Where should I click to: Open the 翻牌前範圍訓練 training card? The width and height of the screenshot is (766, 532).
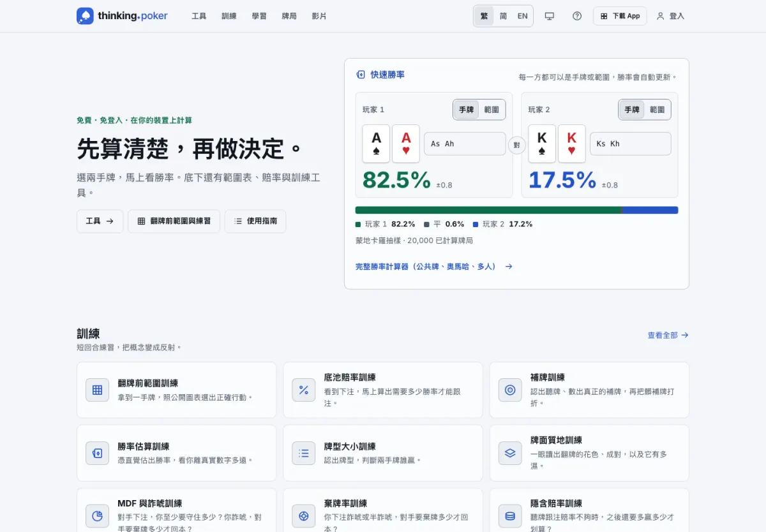(176, 390)
